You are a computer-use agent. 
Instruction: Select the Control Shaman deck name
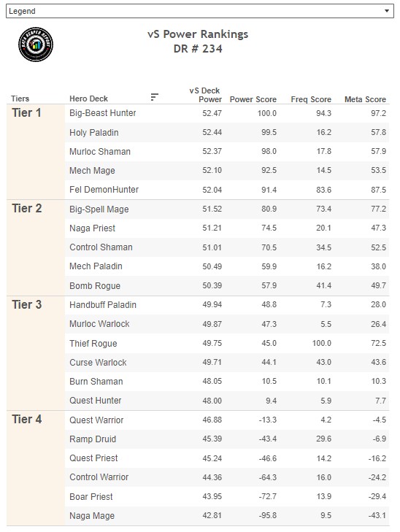pos(101,247)
